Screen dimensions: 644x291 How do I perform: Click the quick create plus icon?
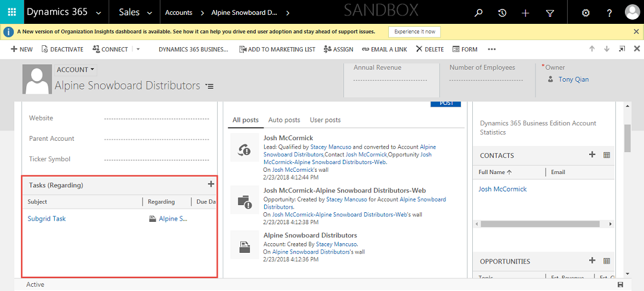tap(525, 13)
